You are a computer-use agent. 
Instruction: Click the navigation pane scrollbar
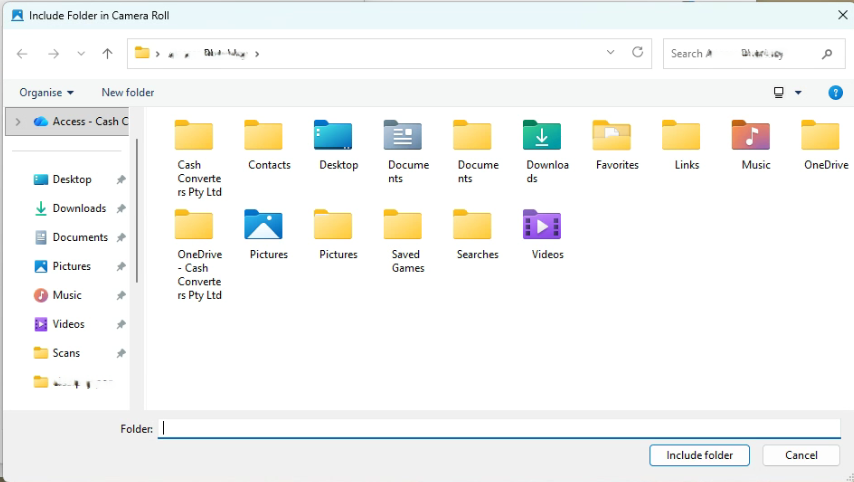click(137, 211)
